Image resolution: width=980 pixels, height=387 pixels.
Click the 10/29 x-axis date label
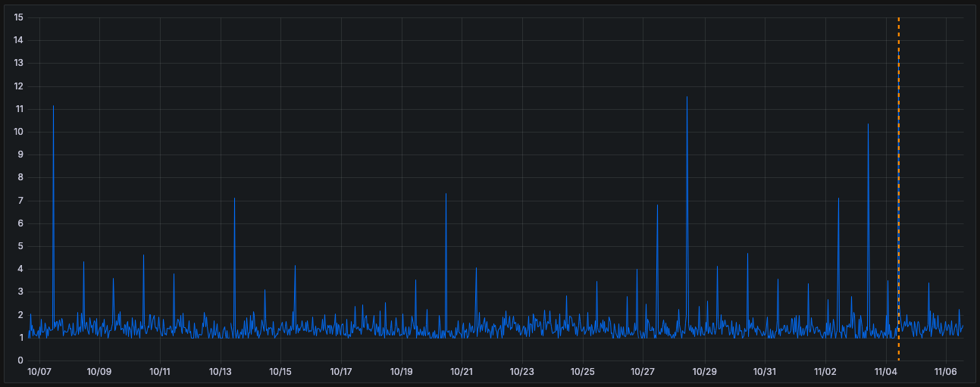[x=704, y=372]
